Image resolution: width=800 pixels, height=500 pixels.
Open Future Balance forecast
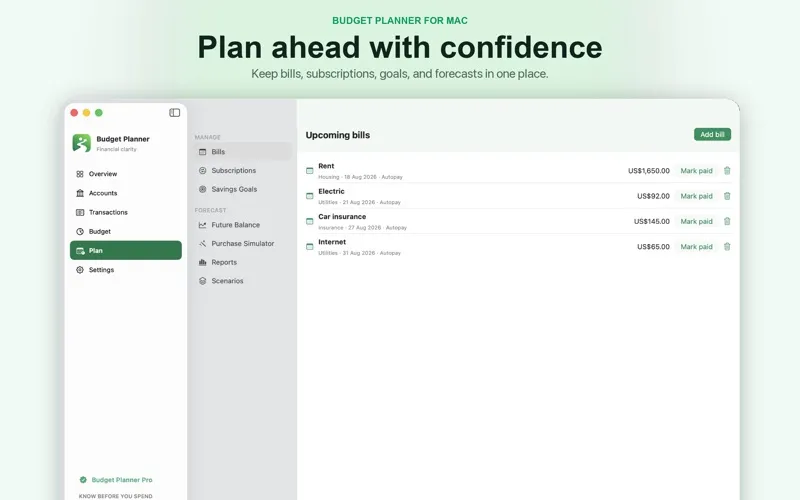243,224
